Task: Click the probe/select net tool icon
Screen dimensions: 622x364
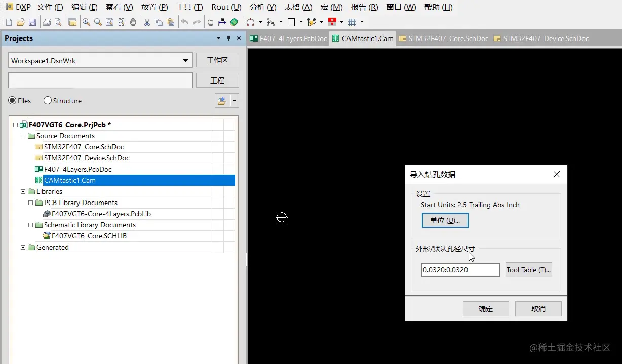Action: pyautogui.click(x=312, y=22)
